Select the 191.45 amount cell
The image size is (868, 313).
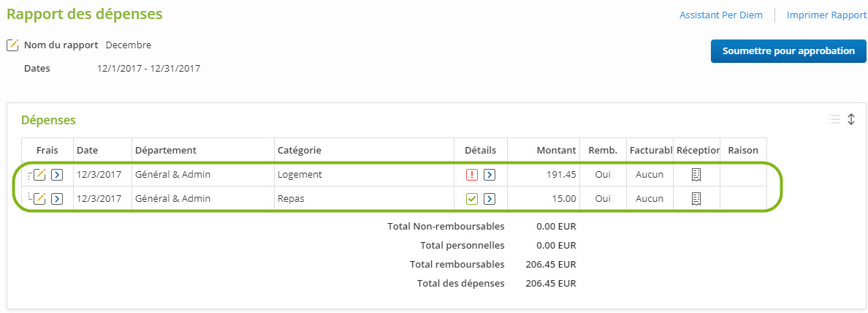[x=544, y=175]
